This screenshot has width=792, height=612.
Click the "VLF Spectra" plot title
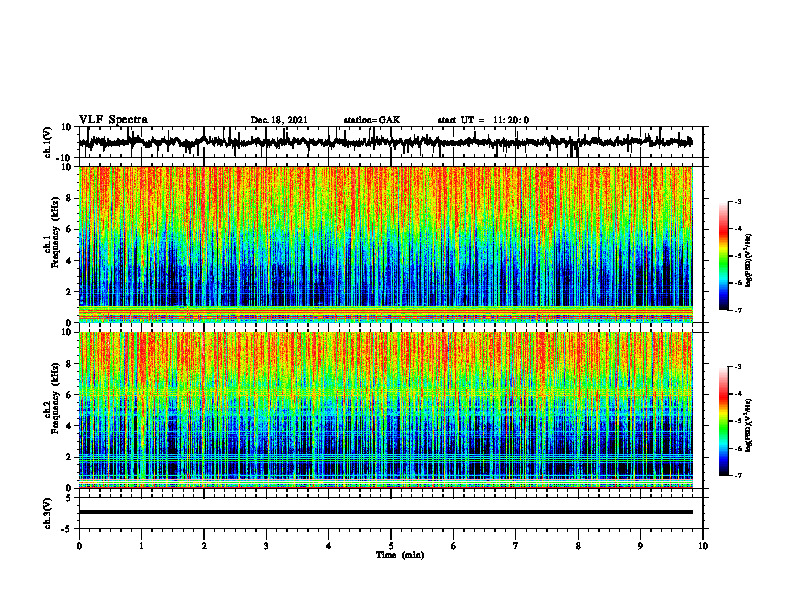click(113, 119)
